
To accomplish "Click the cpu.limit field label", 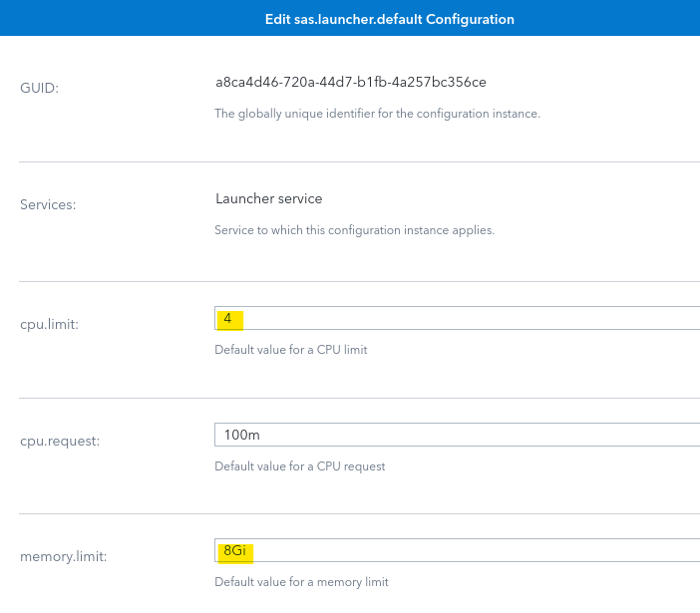I will point(49,324).
